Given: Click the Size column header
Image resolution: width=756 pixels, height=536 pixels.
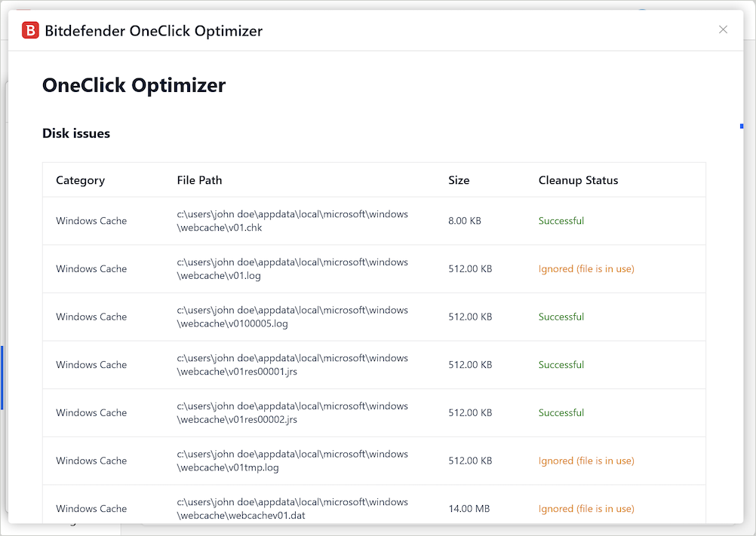Looking at the screenshot, I should click(x=459, y=180).
